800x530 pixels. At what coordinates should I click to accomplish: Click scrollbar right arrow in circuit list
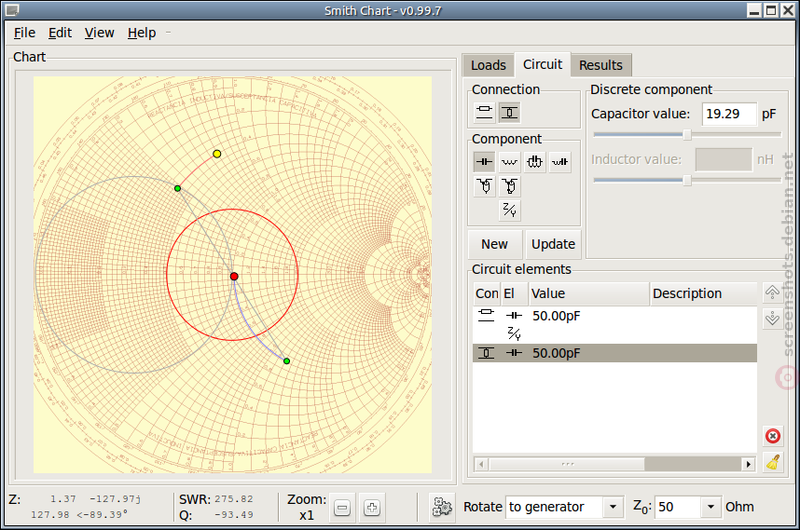[747, 464]
